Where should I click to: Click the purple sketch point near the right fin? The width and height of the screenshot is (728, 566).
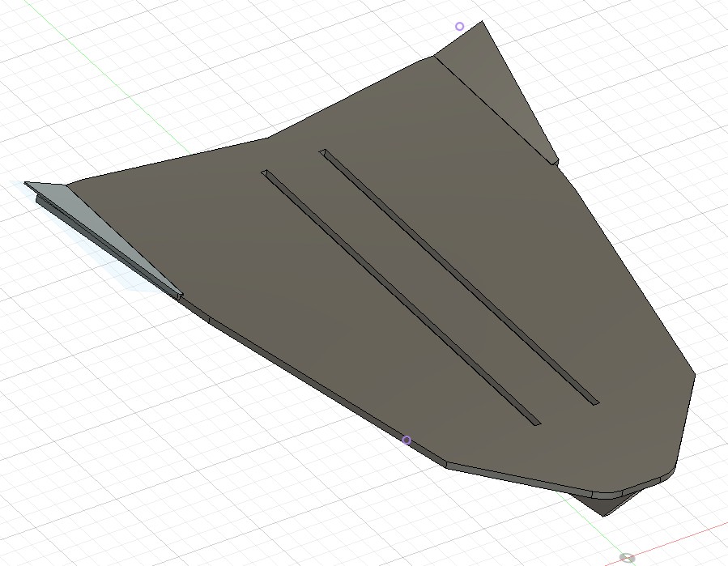point(460,27)
